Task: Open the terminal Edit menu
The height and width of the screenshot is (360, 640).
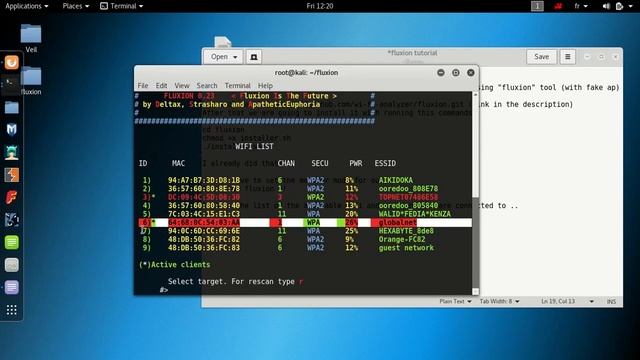Action: (x=161, y=85)
